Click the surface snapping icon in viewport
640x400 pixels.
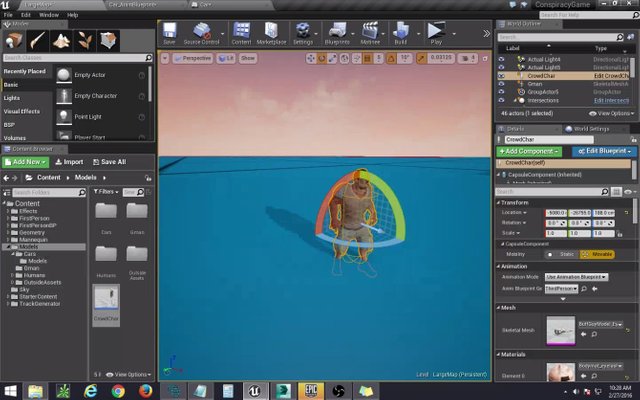coord(357,59)
